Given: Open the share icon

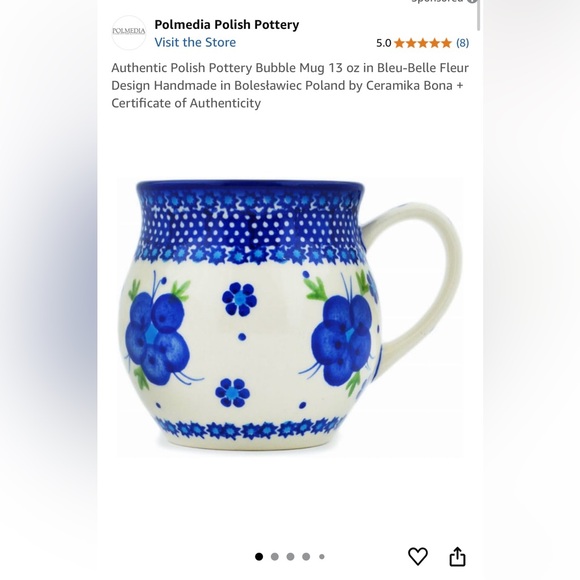Looking at the screenshot, I should 457,556.
